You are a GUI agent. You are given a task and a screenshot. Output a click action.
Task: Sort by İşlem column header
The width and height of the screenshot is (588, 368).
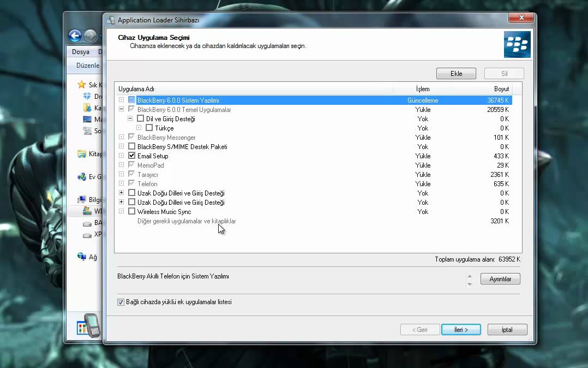pyautogui.click(x=423, y=89)
